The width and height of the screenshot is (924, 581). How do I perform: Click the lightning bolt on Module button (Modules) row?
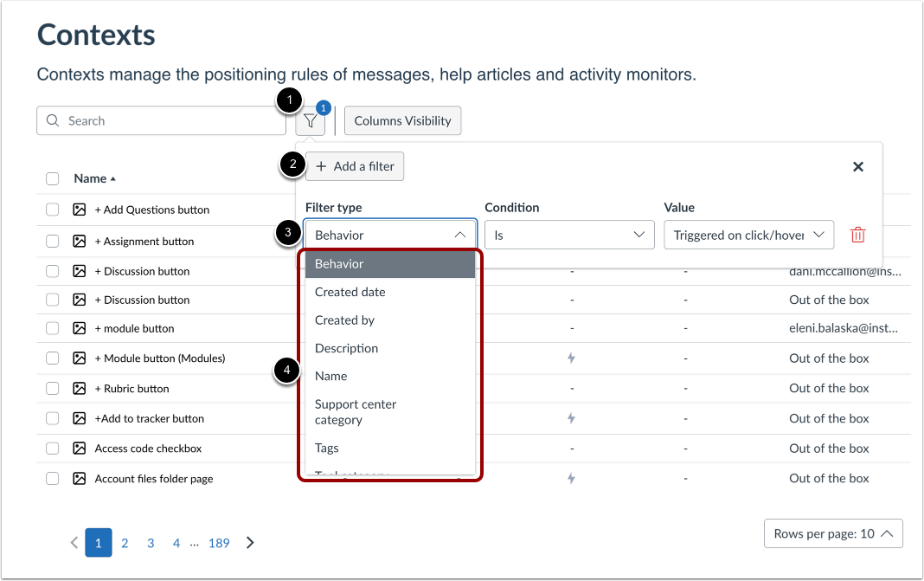(571, 358)
